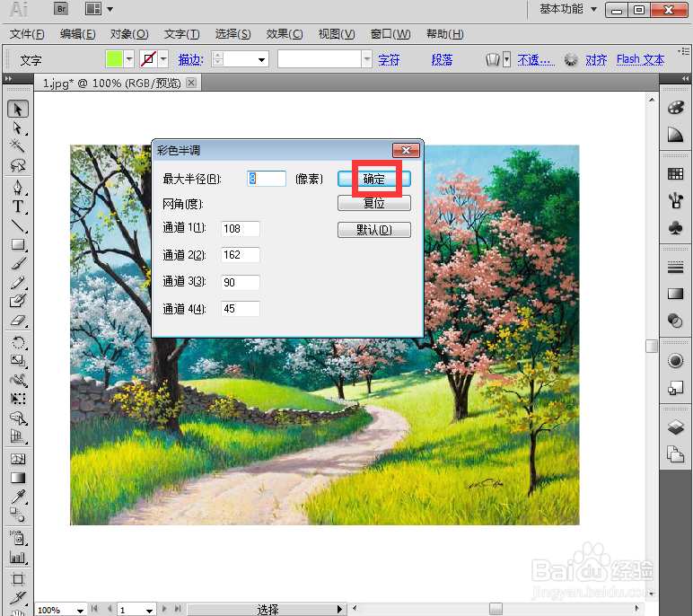Click the 通道 4 angle field
The image size is (693, 616).
[241, 309]
